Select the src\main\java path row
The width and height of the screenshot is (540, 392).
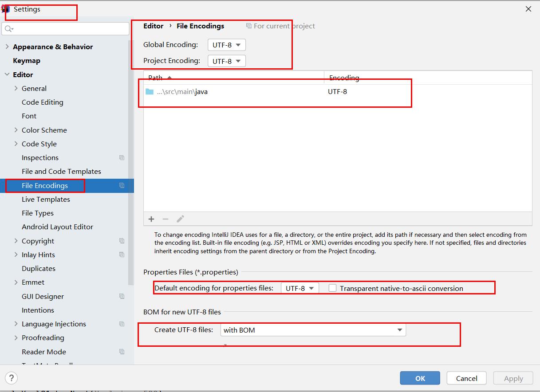click(338, 92)
